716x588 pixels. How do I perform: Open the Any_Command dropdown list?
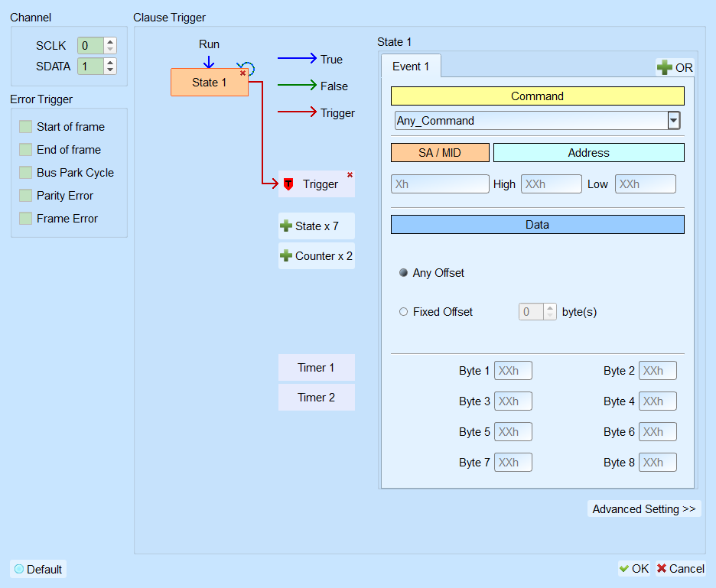[673, 121]
